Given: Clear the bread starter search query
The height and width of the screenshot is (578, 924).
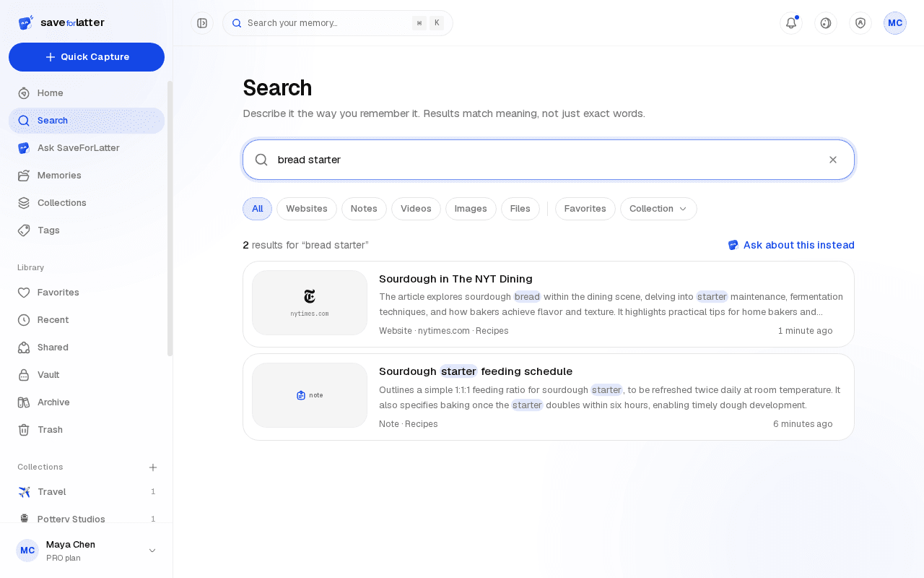Looking at the screenshot, I should pos(833,160).
